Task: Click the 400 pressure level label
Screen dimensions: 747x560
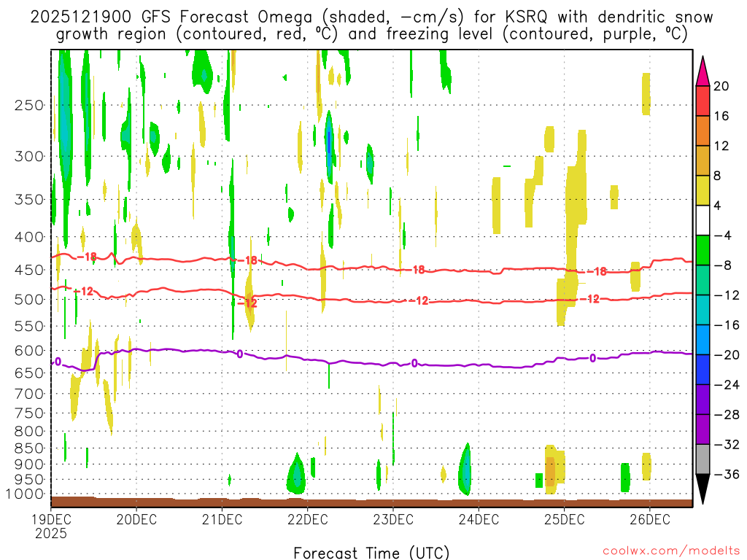Action: point(29,237)
